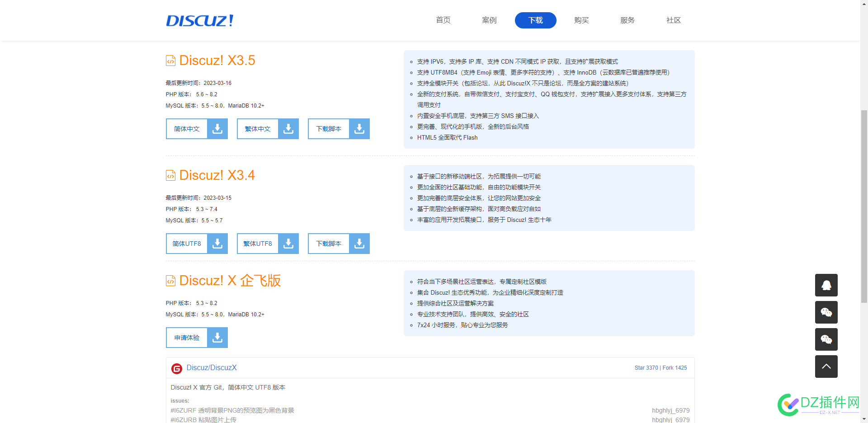The width and height of the screenshot is (868, 423).
Task: Open the 服务 menu item
Action: (627, 20)
